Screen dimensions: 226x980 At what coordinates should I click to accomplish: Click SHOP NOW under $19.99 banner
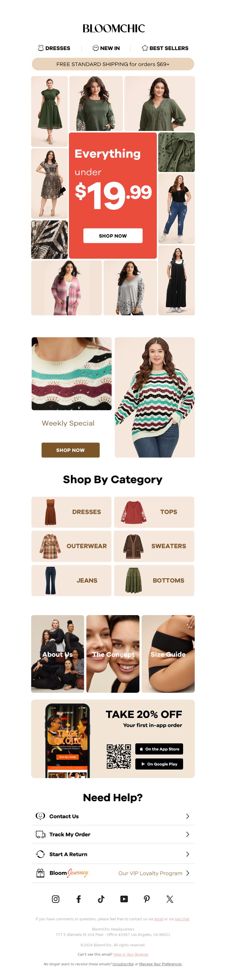click(113, 236)
